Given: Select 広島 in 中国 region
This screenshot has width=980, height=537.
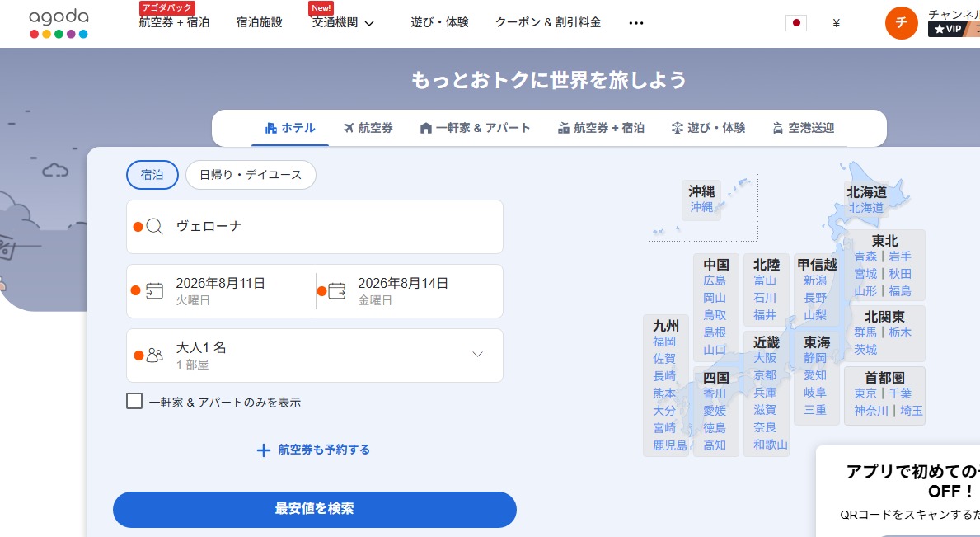Looking at the screenshot, I should pos(715,280).
